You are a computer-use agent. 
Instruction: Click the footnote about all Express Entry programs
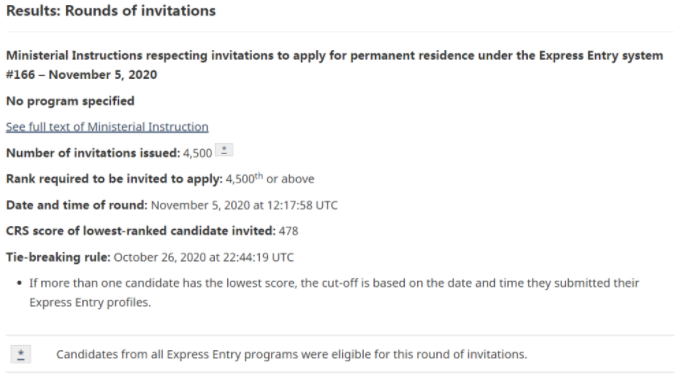click(x=292, y=354)
